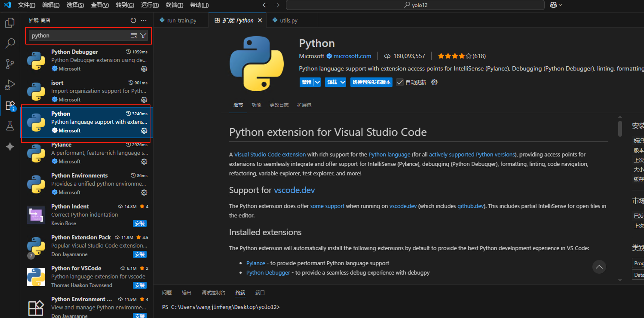Toggle the 自动更新 checkbox
Screen dimensions: 644x318
point(400,82)
